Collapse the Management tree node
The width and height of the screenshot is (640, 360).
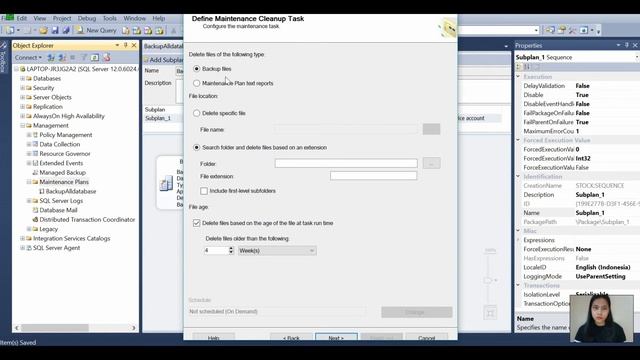pos(22,125)
